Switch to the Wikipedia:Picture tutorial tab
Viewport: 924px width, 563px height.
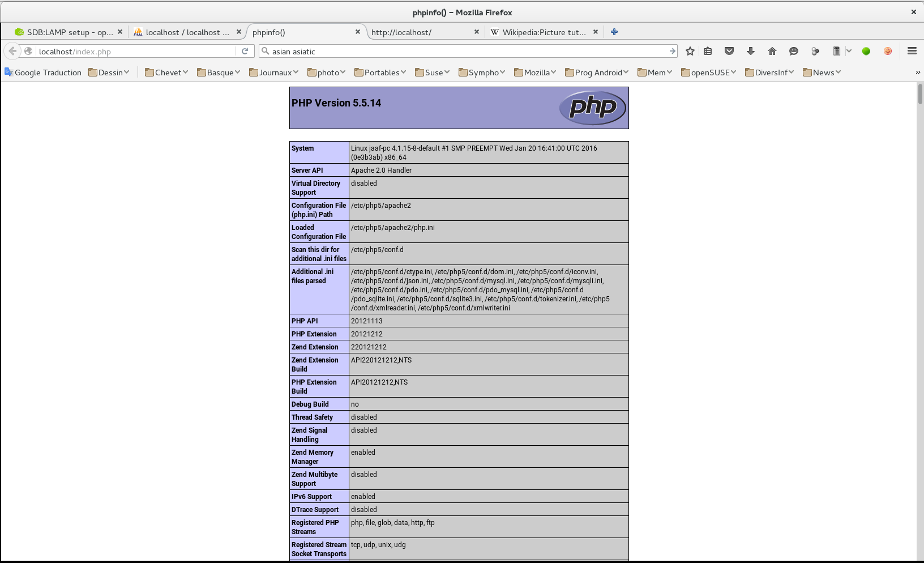[544, 32]
